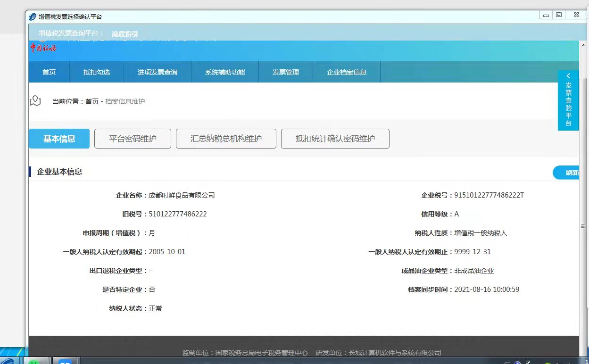Click 首页 in the breadcrumb path
Viewport: 589px width, 364px height.
click(x=92, y=101)
